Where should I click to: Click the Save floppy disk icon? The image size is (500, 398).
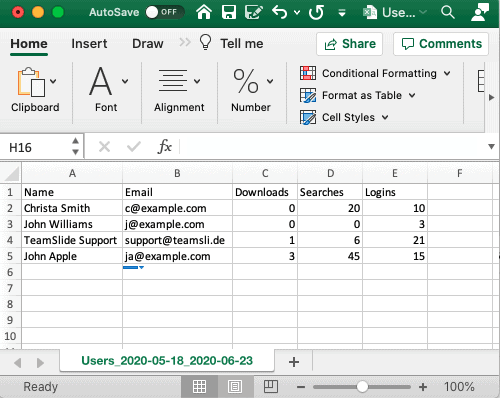[229, 12]
